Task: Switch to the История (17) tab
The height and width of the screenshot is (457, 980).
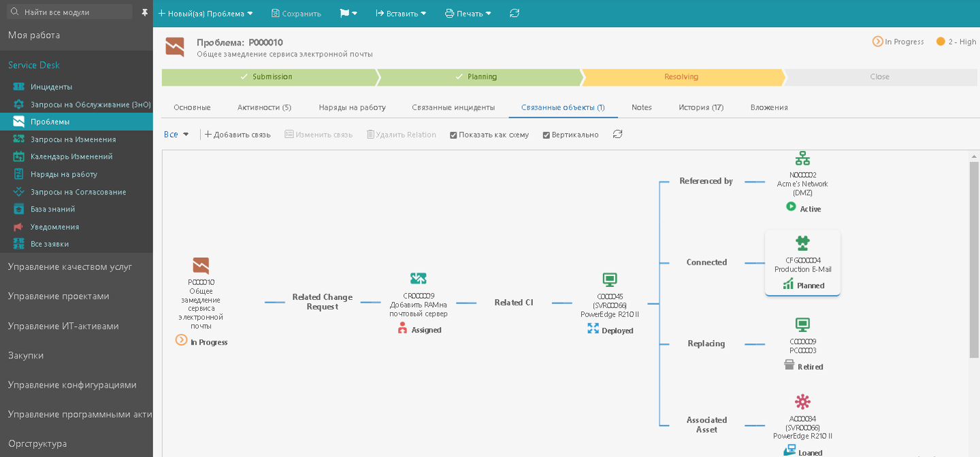Action: point(701,107)
